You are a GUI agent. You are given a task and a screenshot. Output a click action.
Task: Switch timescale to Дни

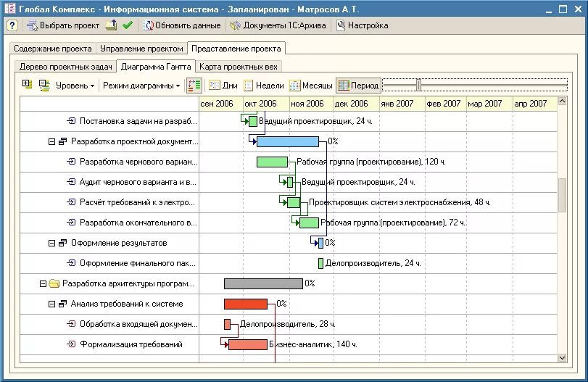(223, 86)
